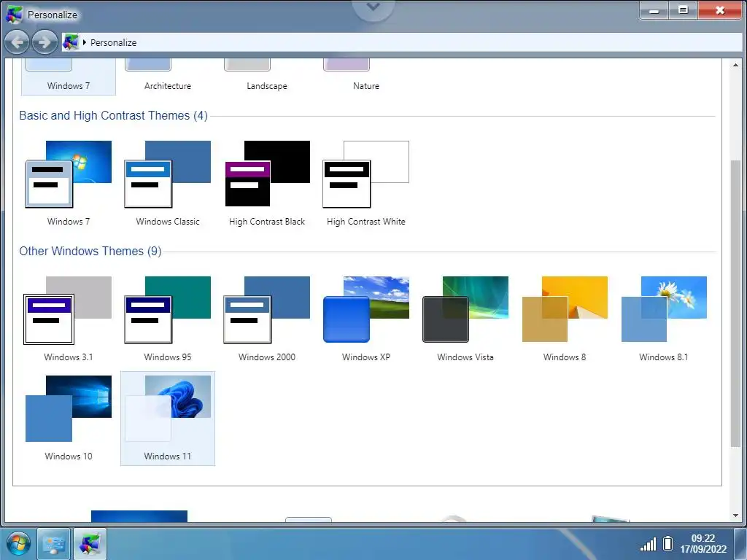The width and height of the screenshot is (747, 560).
Task: Check the network signal tray icon
Action: 648,544
